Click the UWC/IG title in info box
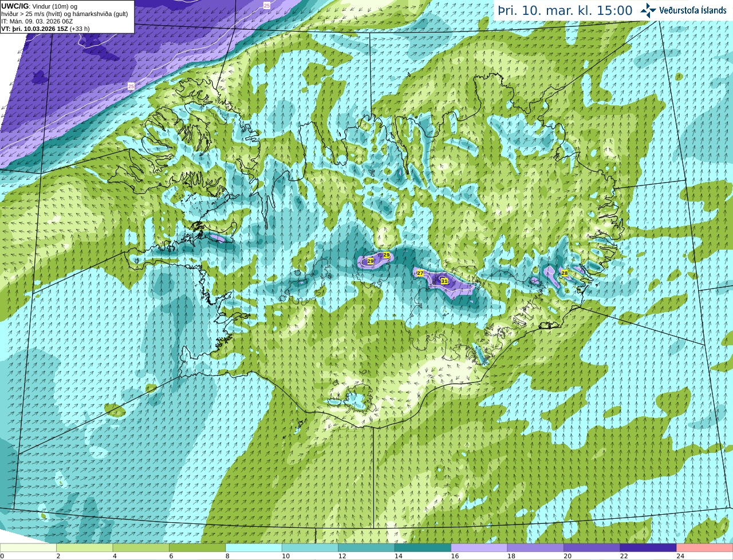The height and width of the screenshot is (560, 733). pyautogui.click(x=15, y=6)
